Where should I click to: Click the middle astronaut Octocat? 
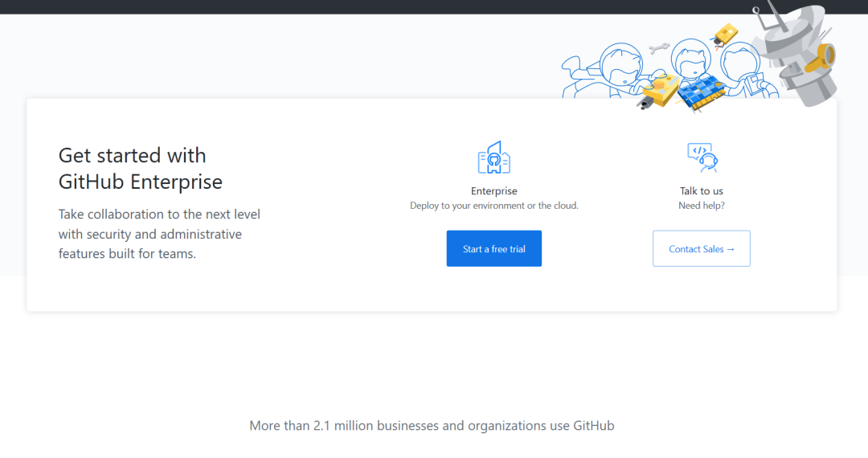(691, 61)
